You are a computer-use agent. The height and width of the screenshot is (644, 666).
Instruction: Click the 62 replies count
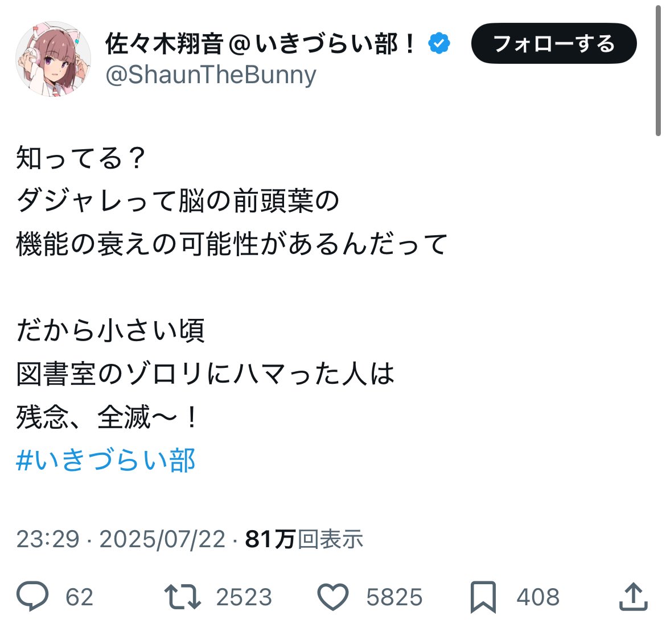(79, 597)
